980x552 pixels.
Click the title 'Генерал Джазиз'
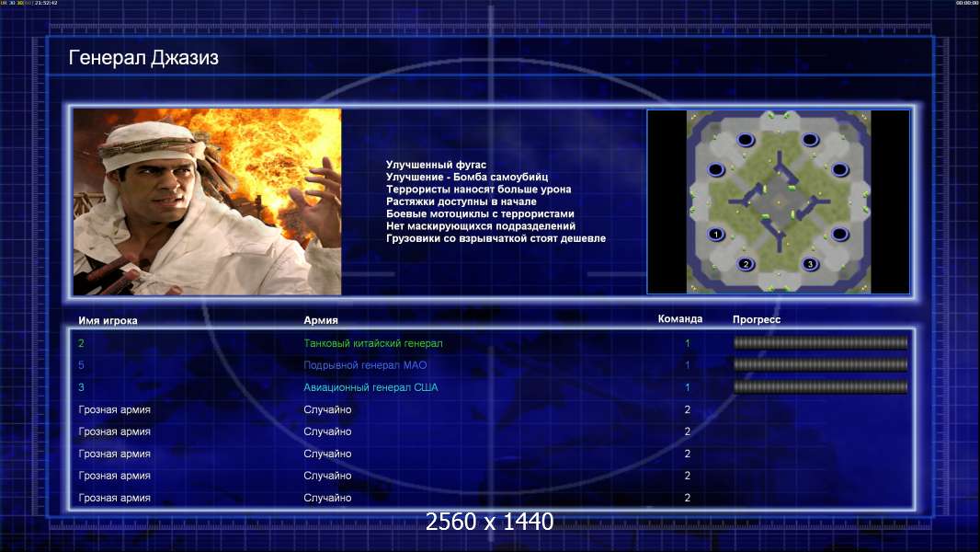pyautogui.click(x=143, y=58)
